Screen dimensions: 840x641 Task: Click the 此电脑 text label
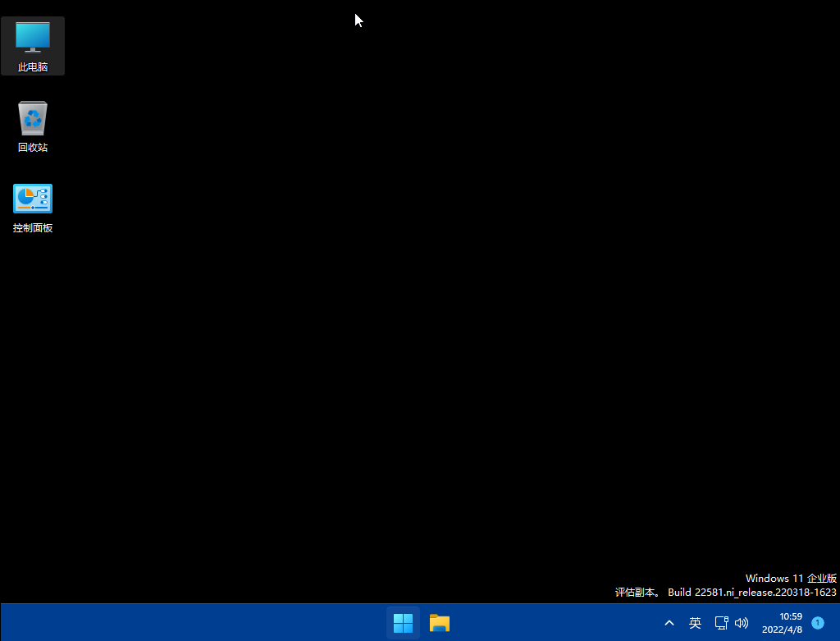pos(33,67)
